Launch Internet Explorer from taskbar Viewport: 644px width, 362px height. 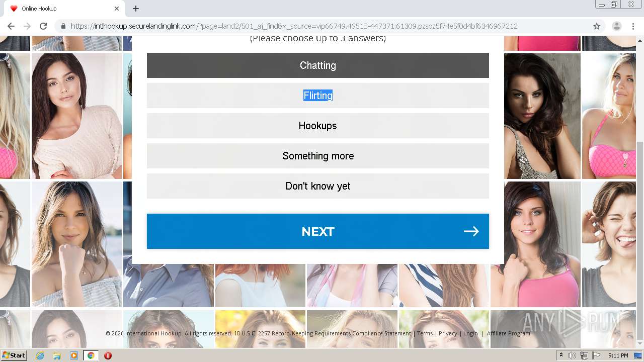click(40, 355)
